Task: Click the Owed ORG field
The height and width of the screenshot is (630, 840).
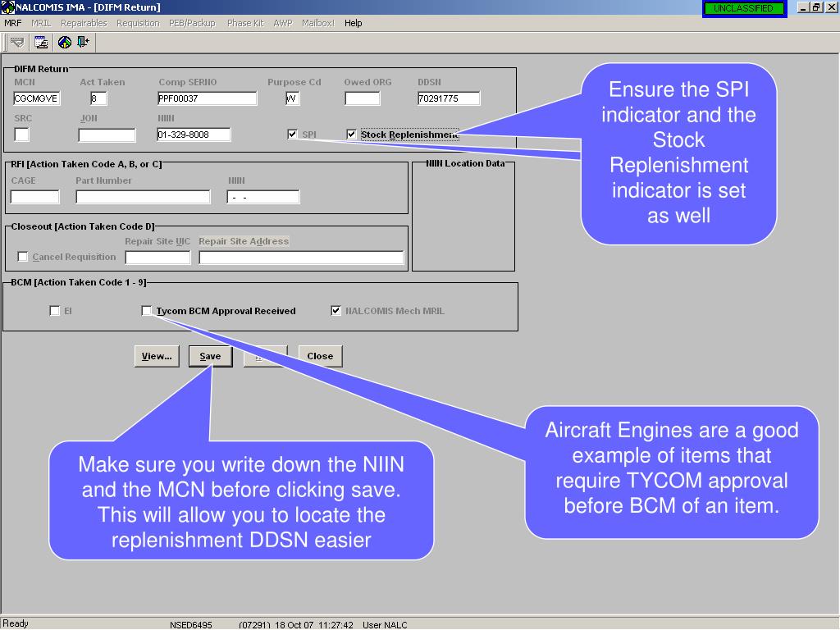Action: click(x=363, y=98)
